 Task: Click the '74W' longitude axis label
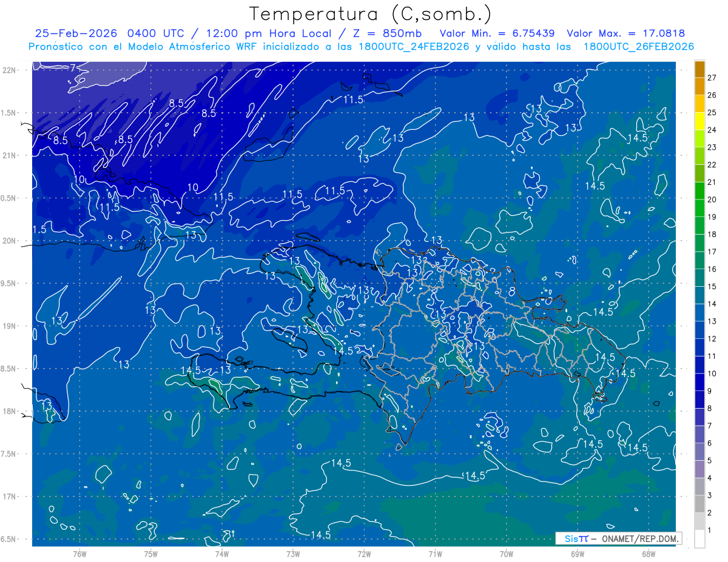pos(222,554)
